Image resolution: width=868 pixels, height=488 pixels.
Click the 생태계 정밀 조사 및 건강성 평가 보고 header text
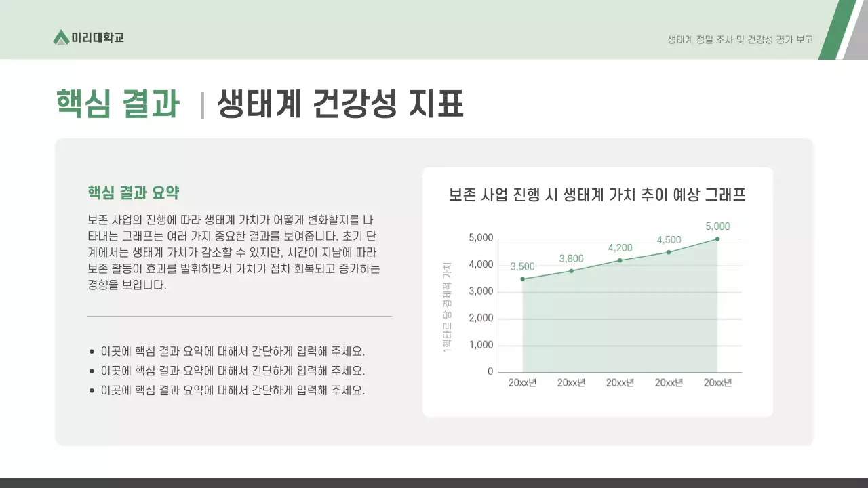(740, 39)
